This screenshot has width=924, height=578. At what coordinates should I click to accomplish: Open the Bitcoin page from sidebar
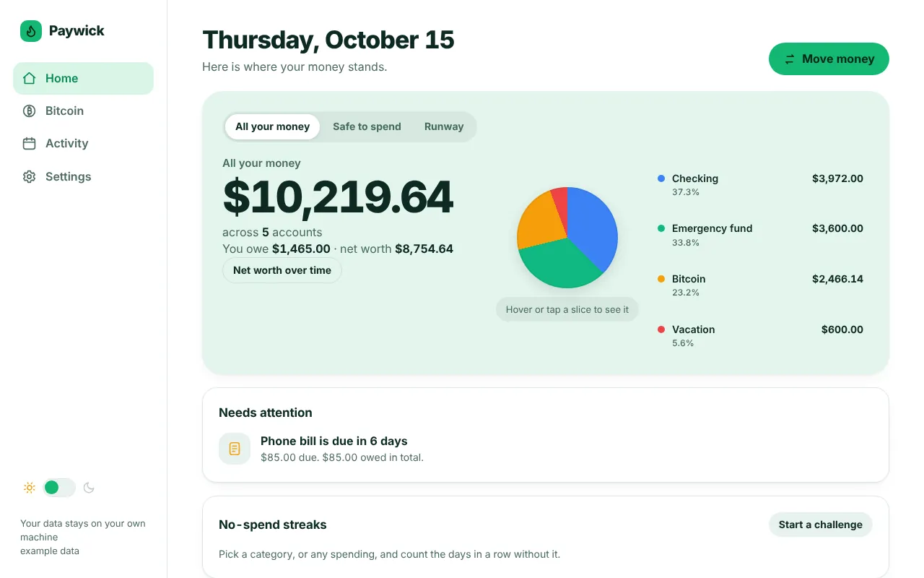[83, 111]
